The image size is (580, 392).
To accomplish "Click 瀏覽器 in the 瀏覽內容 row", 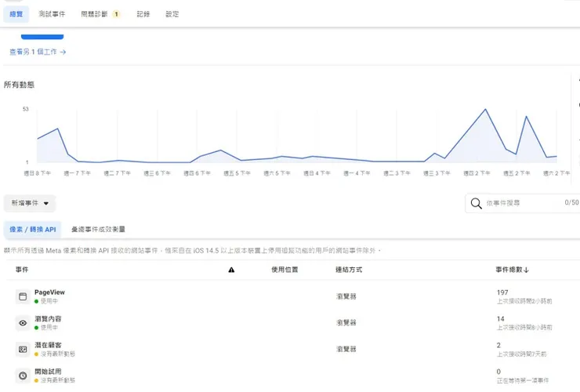I will click(x=346, y=323).
